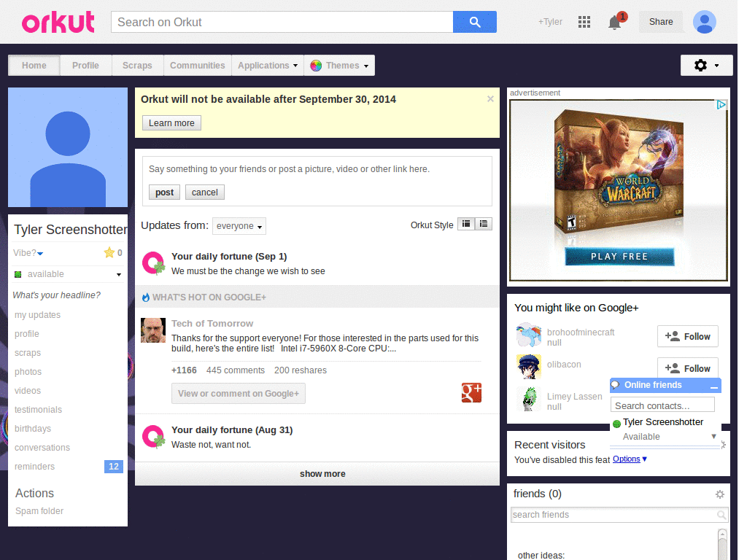747x560 pixels.
Task: Click Aug 31 daily fortune orkut icon
Action: [153, 437]
